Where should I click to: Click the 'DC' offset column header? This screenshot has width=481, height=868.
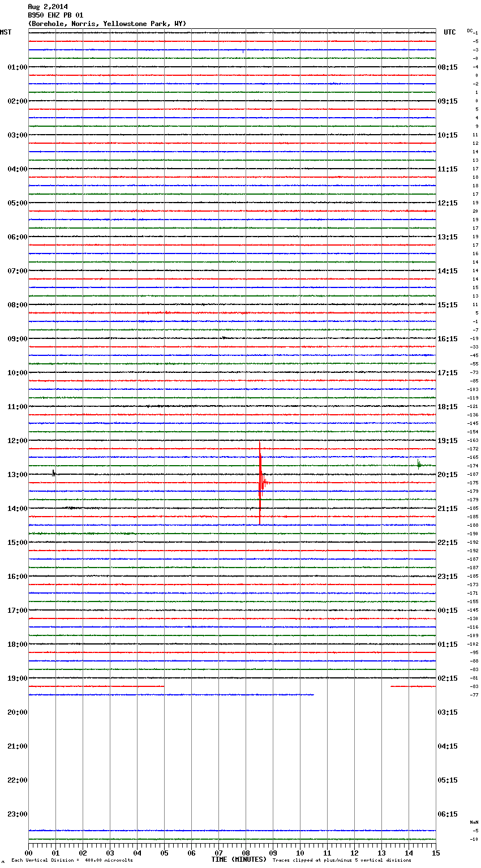coord(470,31)
